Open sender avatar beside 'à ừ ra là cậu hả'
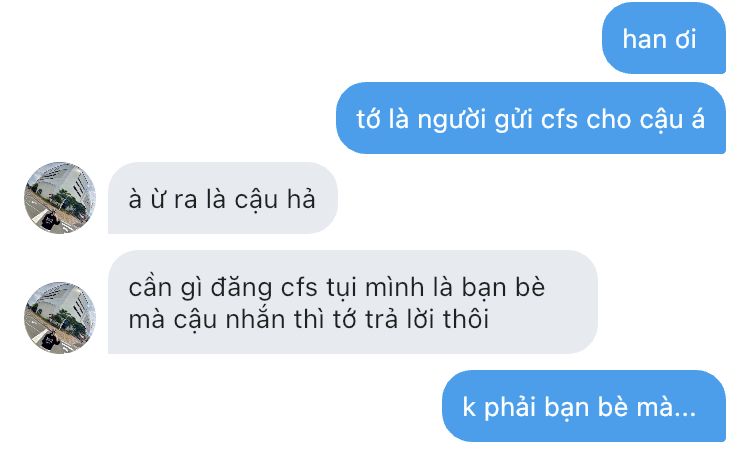 click(60, 197)
